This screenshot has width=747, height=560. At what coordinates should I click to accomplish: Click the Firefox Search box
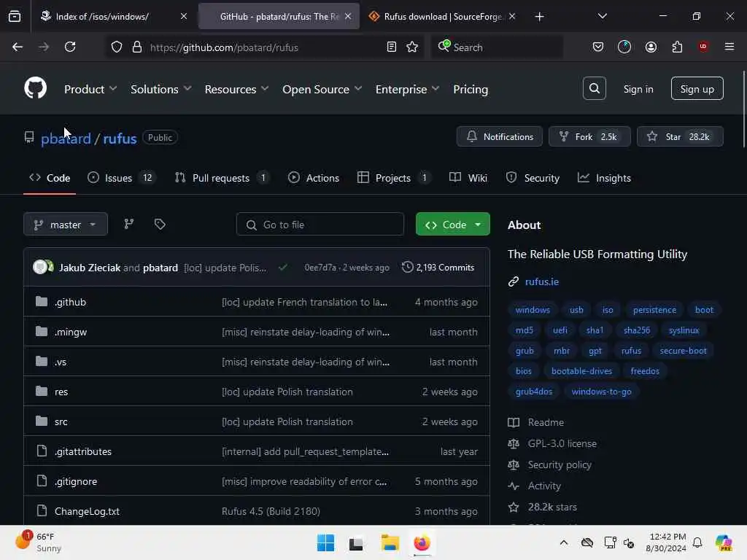click(x=498, y=47)
